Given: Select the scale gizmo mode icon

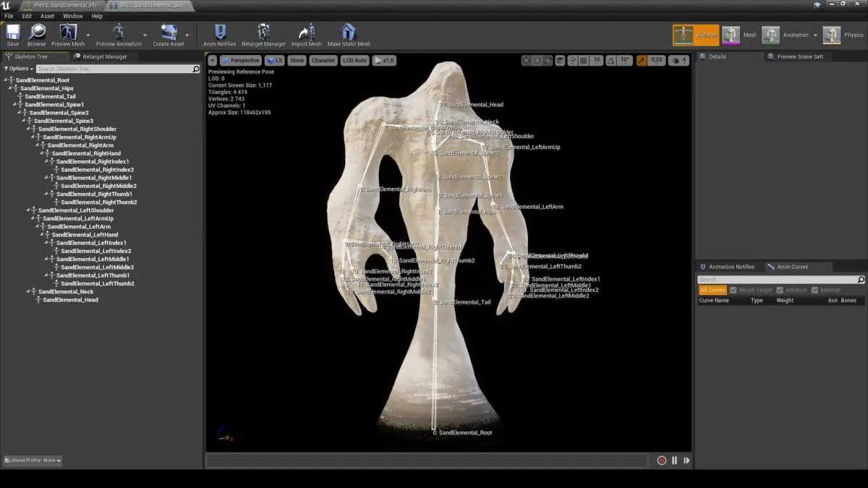Looking at the screenshot, I should click(548, 61).
